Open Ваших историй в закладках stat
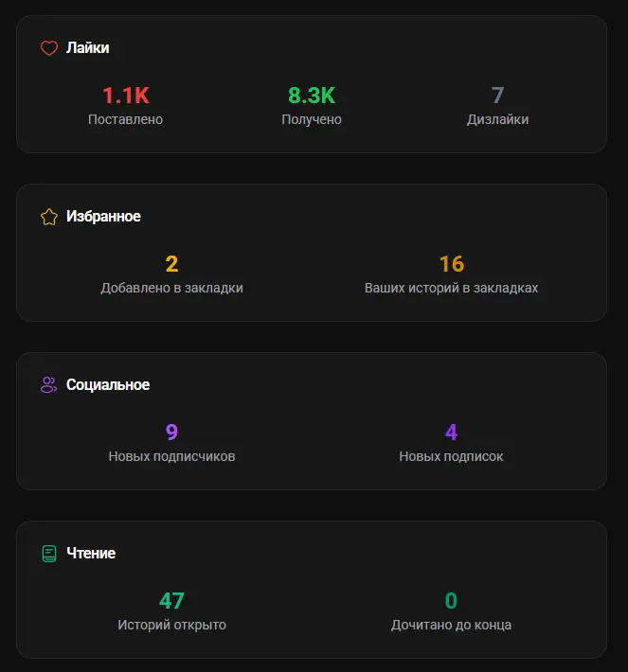628x672 pixels. coord(451,288)
